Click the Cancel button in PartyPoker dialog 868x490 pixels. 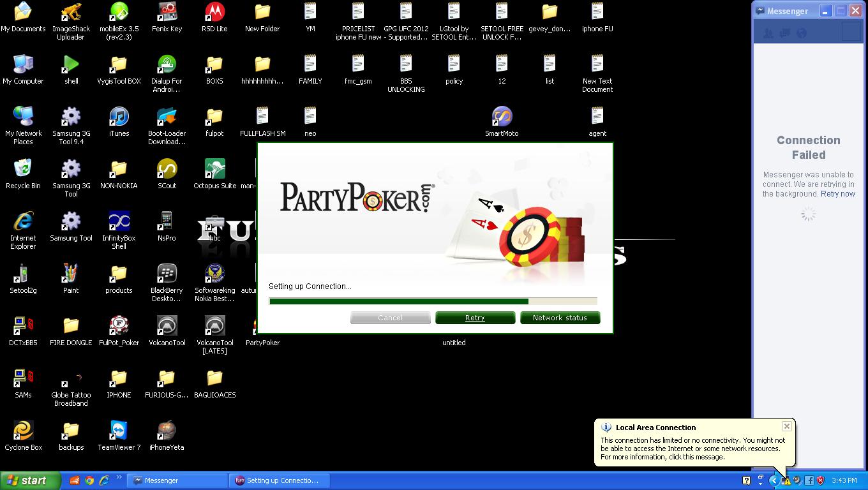[x=390, y=318]
